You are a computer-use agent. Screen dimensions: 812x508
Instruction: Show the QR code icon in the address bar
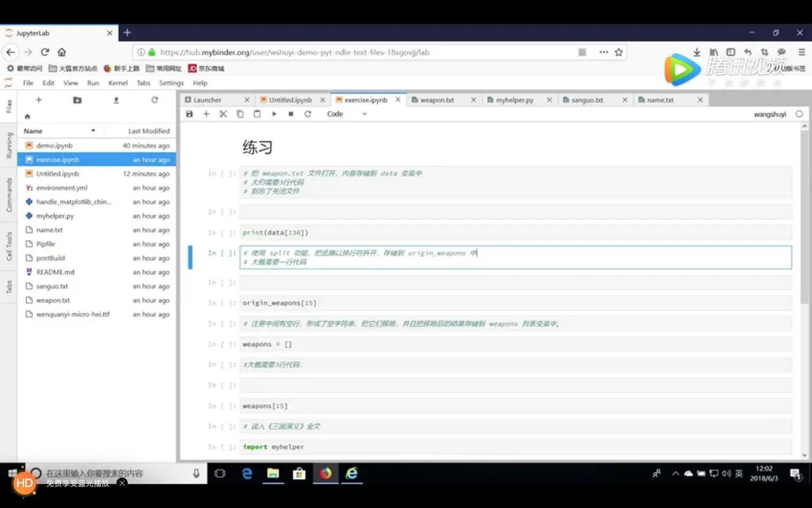[582, 52]
